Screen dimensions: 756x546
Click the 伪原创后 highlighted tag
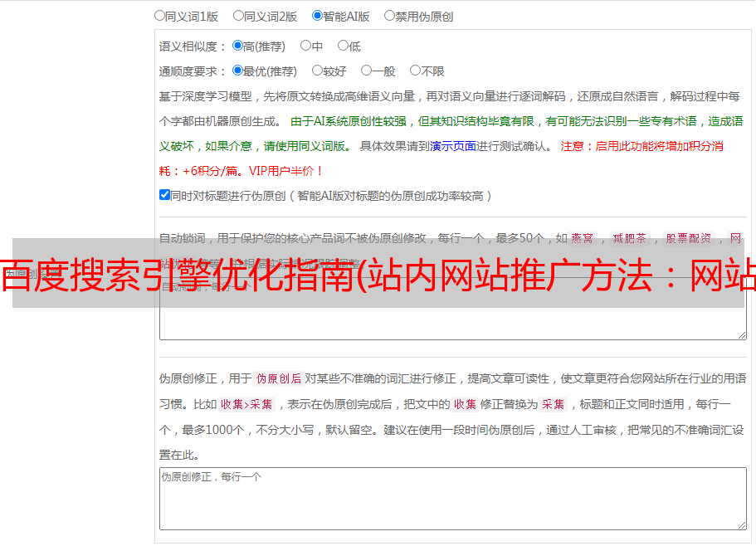pyautogui.click(x=279, y=378)
